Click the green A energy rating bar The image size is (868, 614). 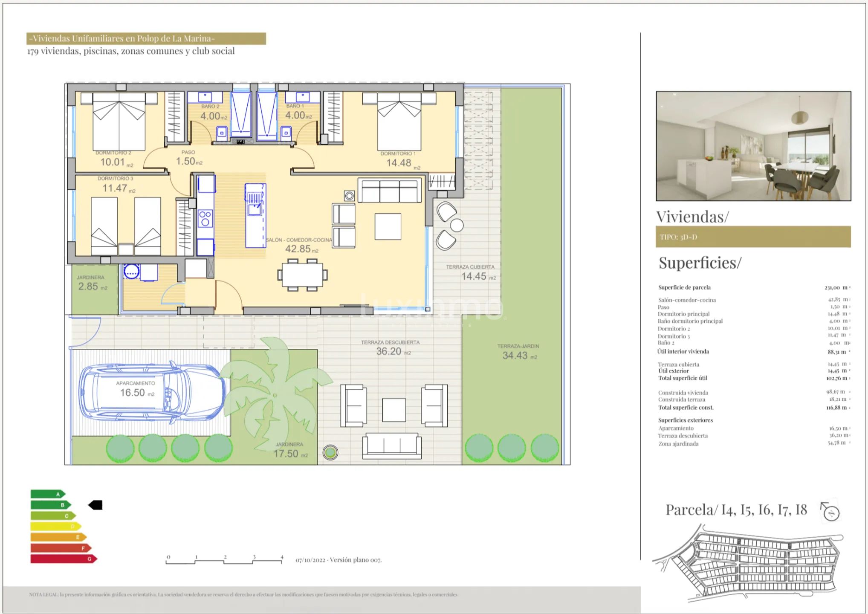[47, 494]
